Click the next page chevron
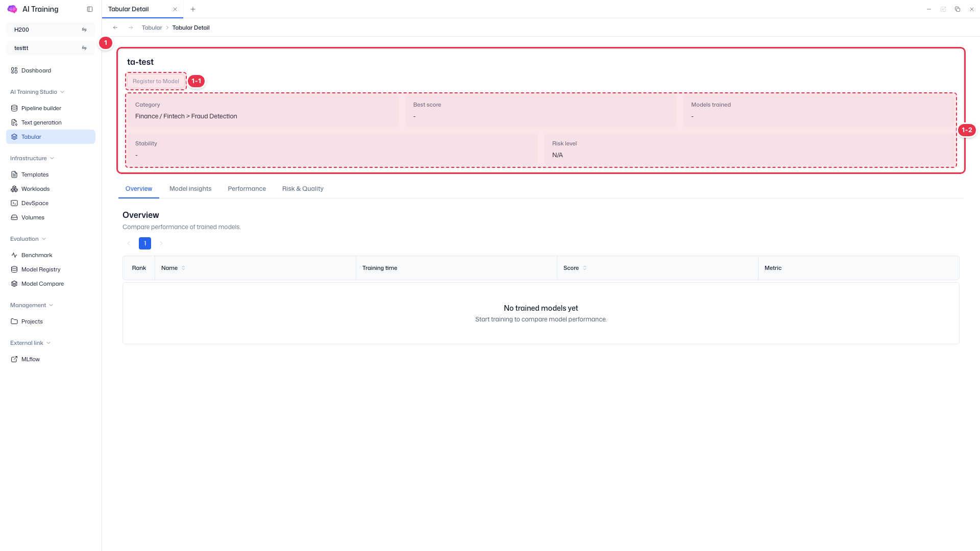 161,243
